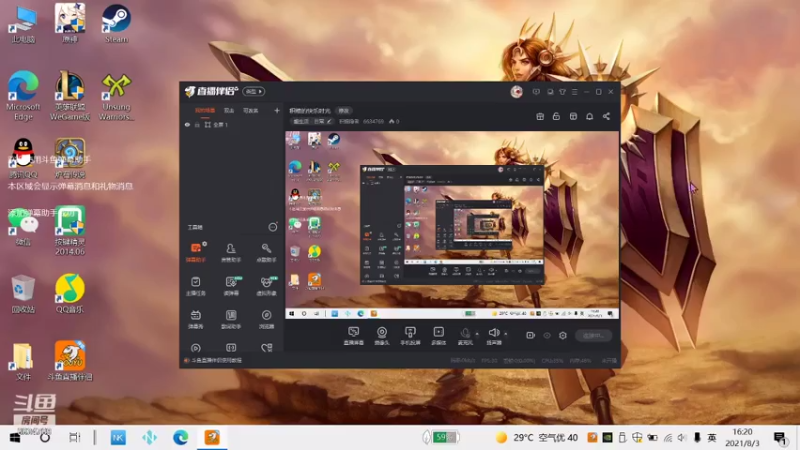Image resolution: width=800 pixels, height=450 pixels.
Task: Open the Windows Start menu
Action: (x=15, y=437)
